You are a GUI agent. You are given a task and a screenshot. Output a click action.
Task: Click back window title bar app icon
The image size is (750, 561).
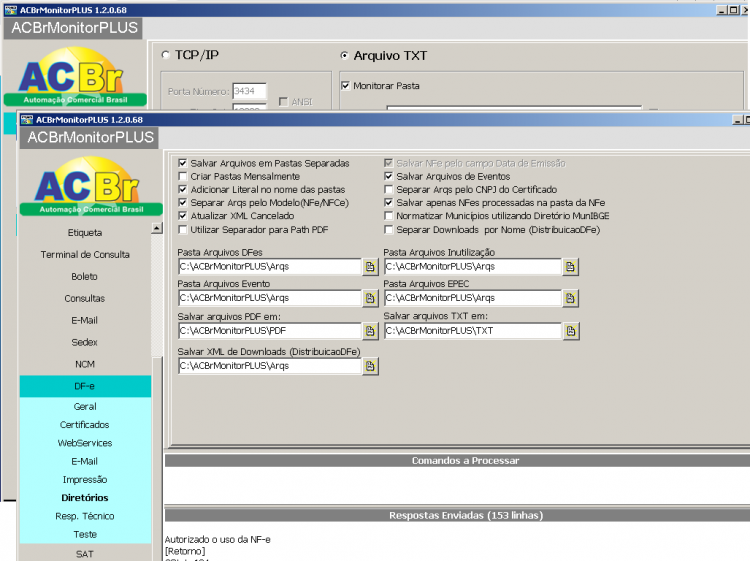pyautogui.click(x=11, y=10)
